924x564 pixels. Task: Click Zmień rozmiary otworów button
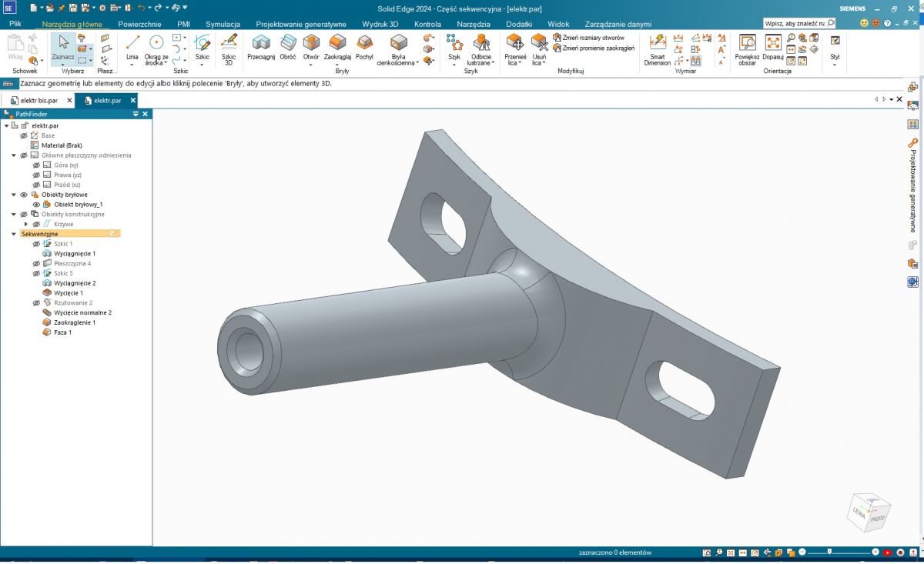click(x=588, y=38)
